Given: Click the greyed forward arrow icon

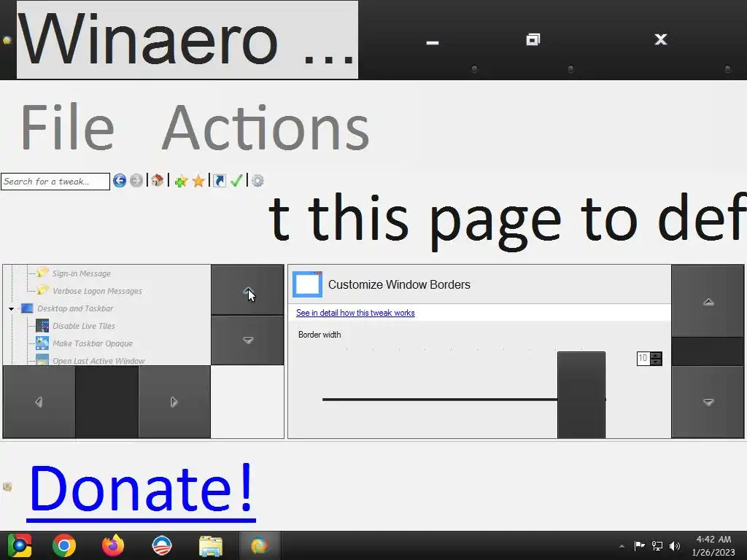Looking at the screenshot, I should [x=136, y=181].
